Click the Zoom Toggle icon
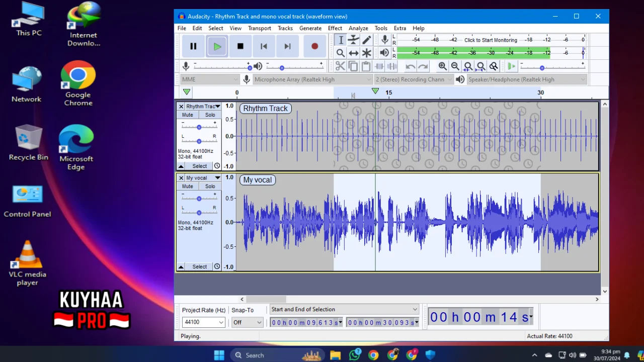Image resolution: width=644 pixels, height=362 pixels. (494, 66)
